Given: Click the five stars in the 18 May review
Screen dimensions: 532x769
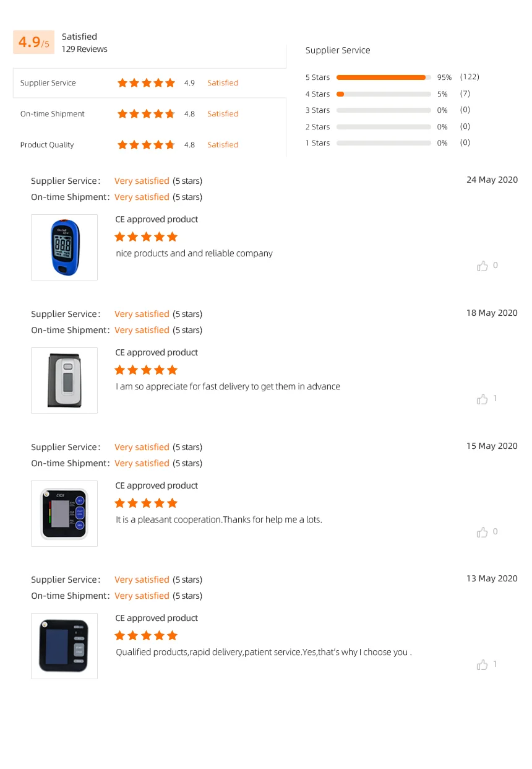Looking at the screenshot, I should tap(147, 370).
